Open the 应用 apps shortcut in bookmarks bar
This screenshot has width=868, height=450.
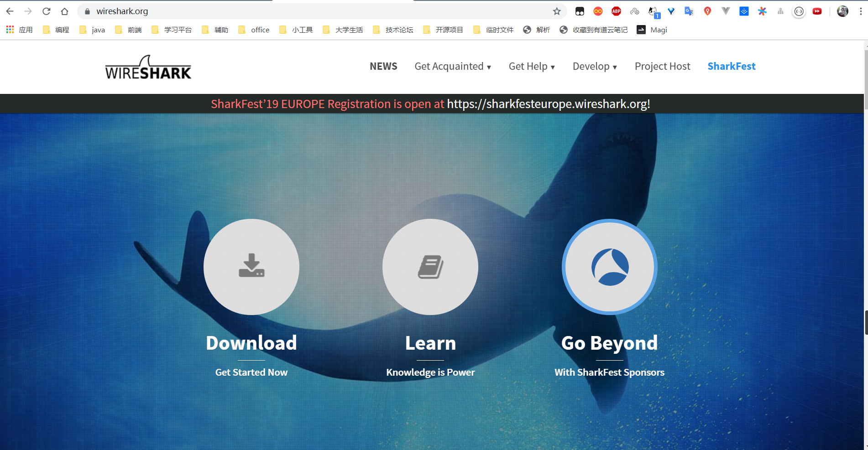pos(19,30)
